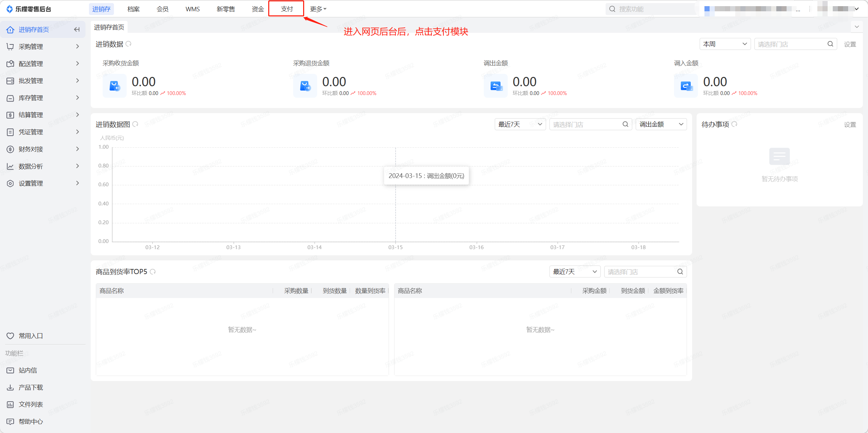Open the 本周 time range dropdown
The width and height of the screenshot is (868, 433).
point(725,44)
